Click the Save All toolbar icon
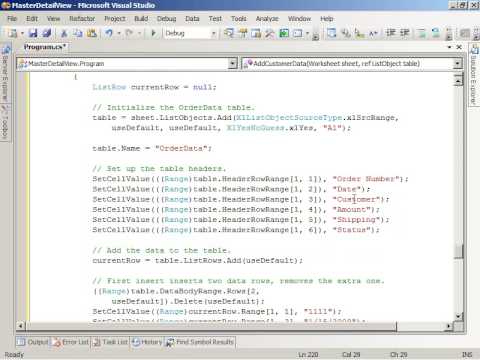This screenshot has height=360, width=480. pyautogui.click(x=47, y=33)
